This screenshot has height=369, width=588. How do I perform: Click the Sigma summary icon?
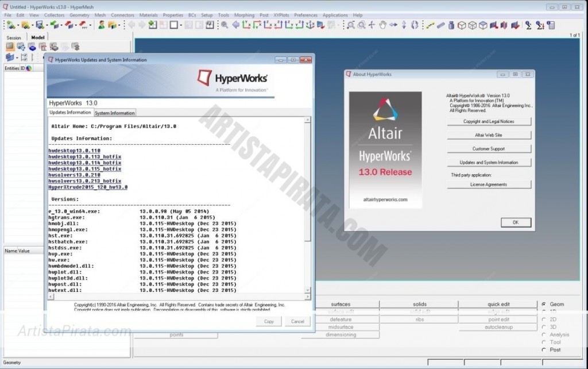click(528, 25)
